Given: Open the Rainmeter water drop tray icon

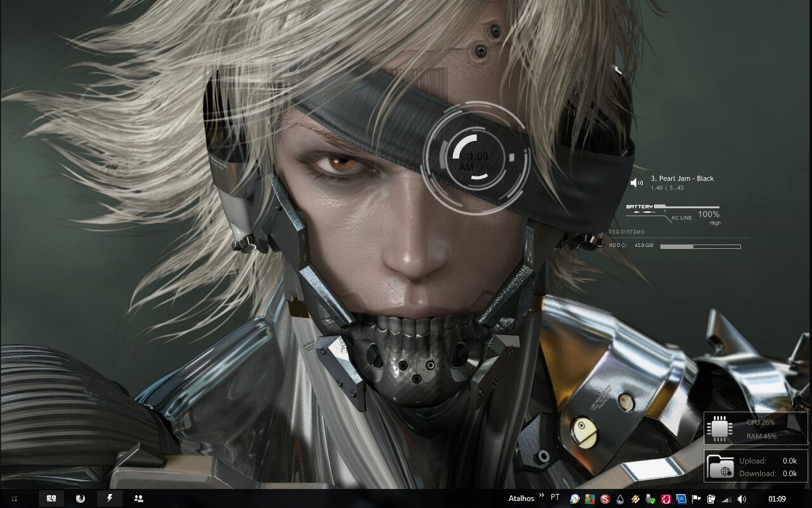Looking at the screenshot, I should pos(620,499).
